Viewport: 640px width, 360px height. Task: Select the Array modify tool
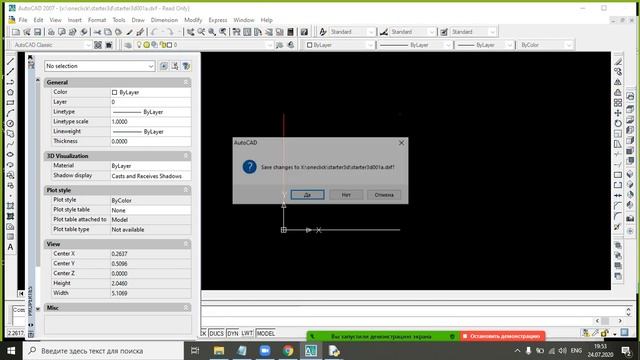coord(618,103)
